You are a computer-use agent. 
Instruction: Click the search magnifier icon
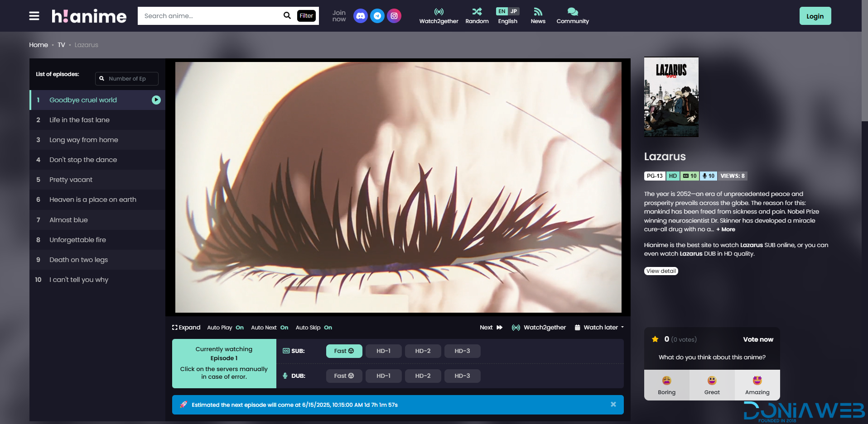[287, 15]
